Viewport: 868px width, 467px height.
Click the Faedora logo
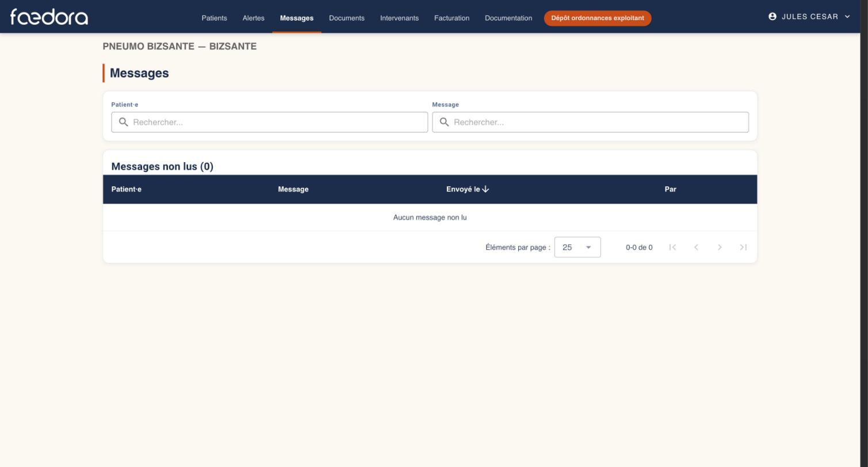click(x=49, y=17)
